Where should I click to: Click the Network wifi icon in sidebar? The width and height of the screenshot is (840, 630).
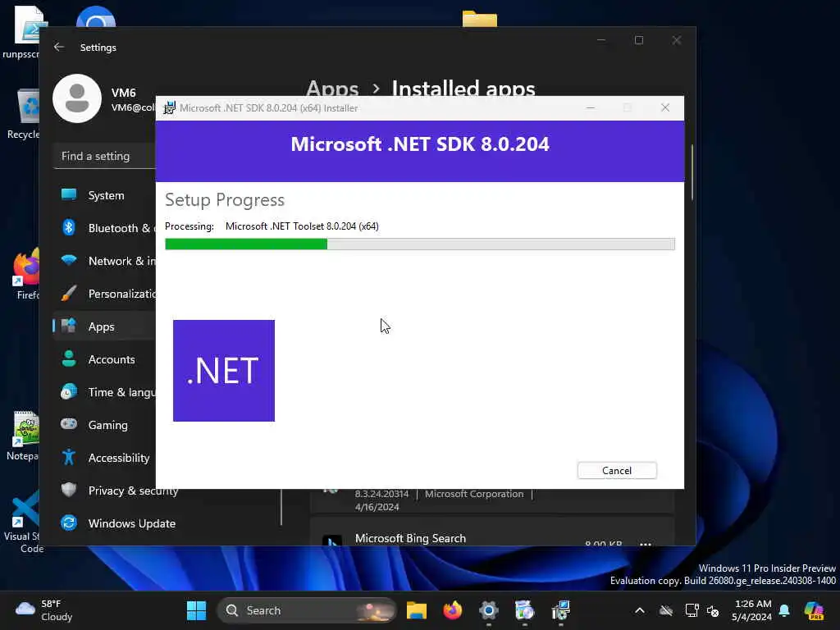coord(69,261)
